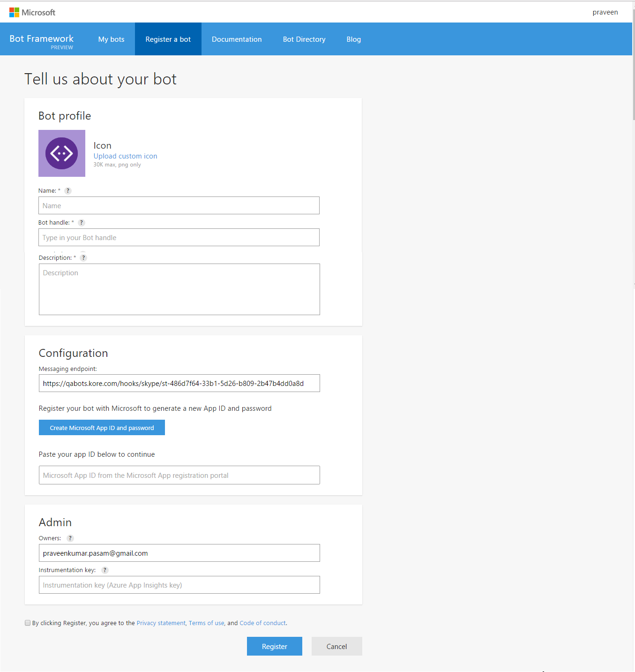Open the Terms of use link
This screenshot has width=635, height=672.
coord(206,623)
